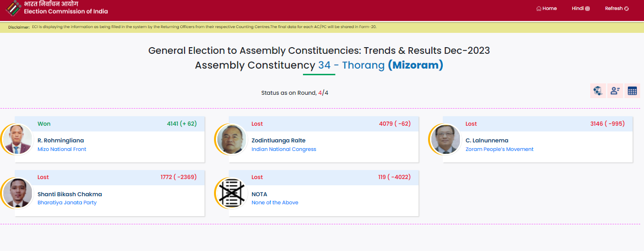This screenshot has width=644, height=251.
Task: Click R. Rohmingliana's candidate photo
Action: coord(18,140)
